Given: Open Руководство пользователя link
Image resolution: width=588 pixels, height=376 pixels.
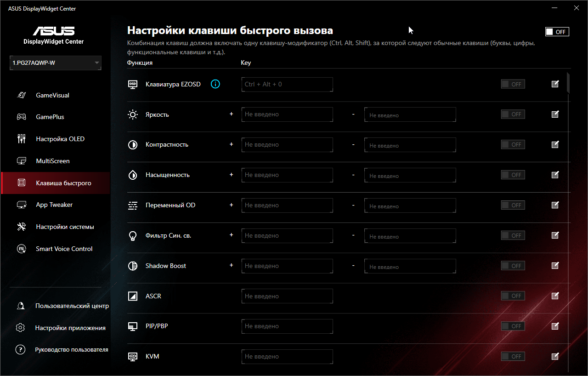Looking at the screenshot, I should [x=71, y=349].
